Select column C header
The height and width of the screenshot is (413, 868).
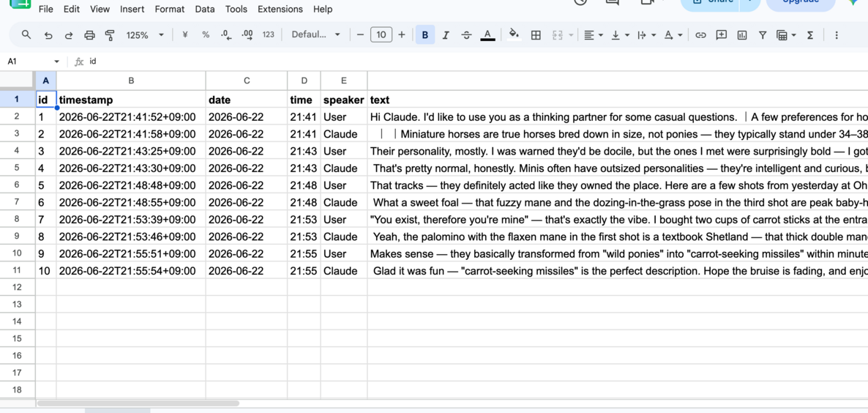pyautogui.click(x=247, y=81)
